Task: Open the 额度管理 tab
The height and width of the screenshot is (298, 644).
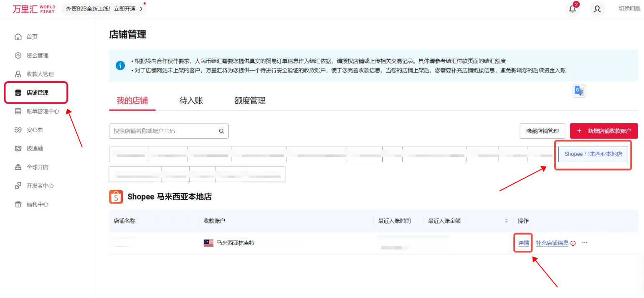Action: click(x=249, y=100)
